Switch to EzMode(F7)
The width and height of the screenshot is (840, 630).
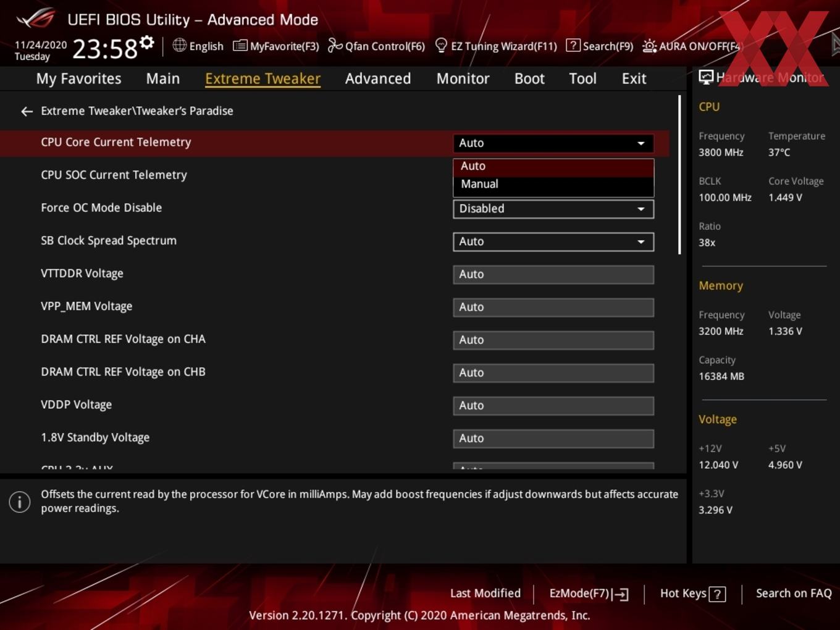click(x=589, y=594)
